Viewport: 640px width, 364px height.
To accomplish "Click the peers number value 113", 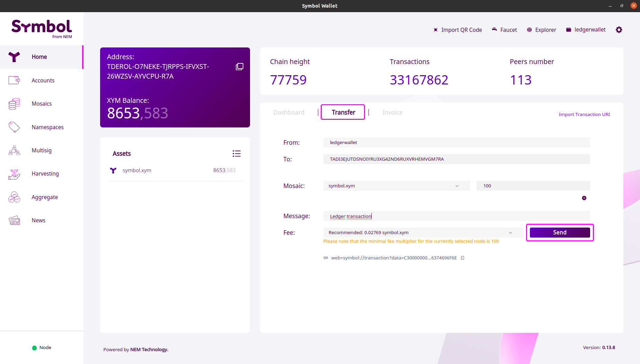I will point(521,80).
